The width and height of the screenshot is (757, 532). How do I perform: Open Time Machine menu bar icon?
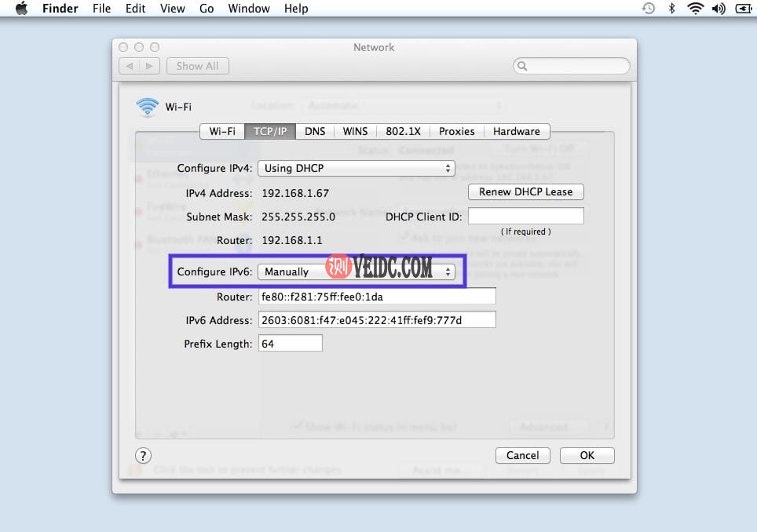(x=649, y=8)
